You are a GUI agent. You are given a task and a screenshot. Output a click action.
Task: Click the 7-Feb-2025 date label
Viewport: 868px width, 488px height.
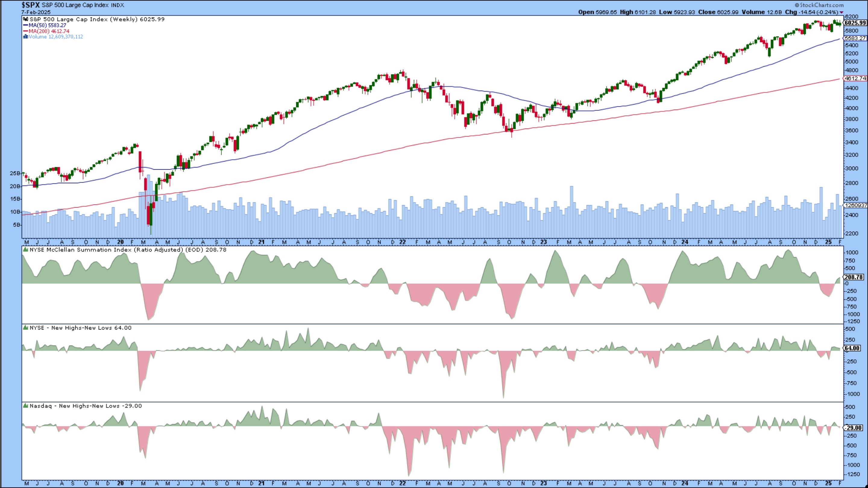pyautogui.click(x=36, y=12)
